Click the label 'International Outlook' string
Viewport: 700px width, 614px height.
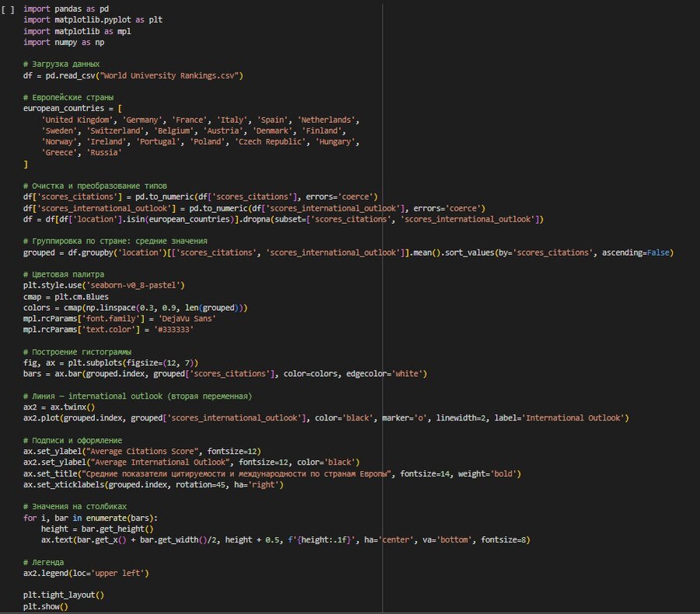click(x=572, y=417)
